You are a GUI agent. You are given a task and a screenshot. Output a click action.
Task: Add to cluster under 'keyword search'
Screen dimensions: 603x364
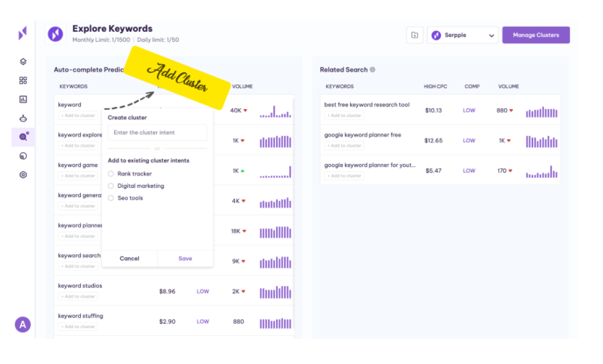pos(78,267)
